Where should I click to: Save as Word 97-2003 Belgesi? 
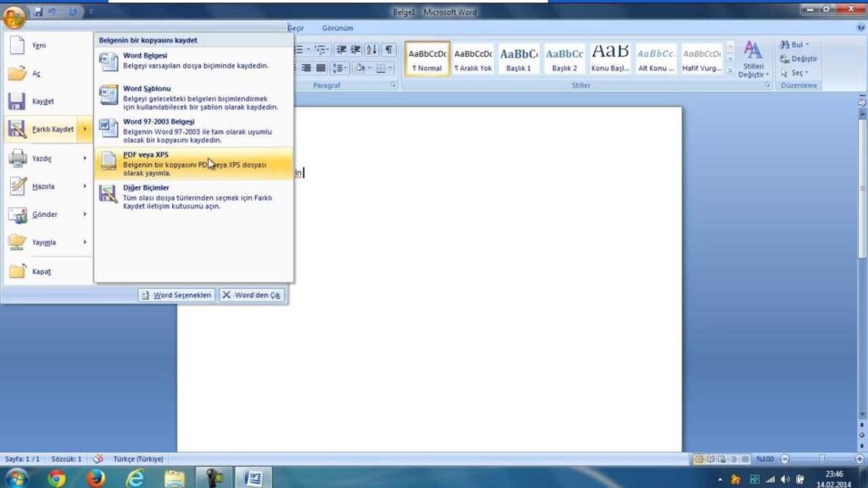click(194, 130)
